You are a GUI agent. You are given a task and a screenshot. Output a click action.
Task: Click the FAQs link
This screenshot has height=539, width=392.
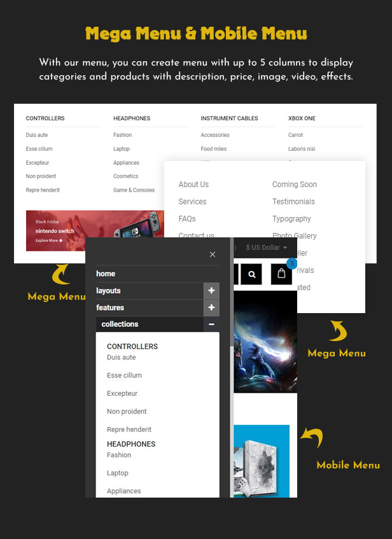(187, 219)
